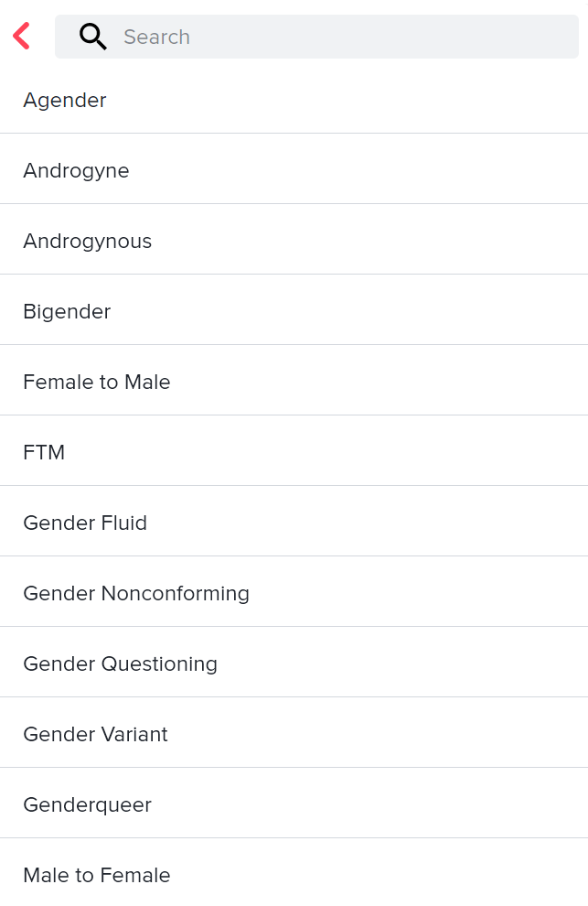The width and height of the screenshot is (588, 906).
Task: Tap the three-letter FTM abbreviation row
Action: click(44, 453)
